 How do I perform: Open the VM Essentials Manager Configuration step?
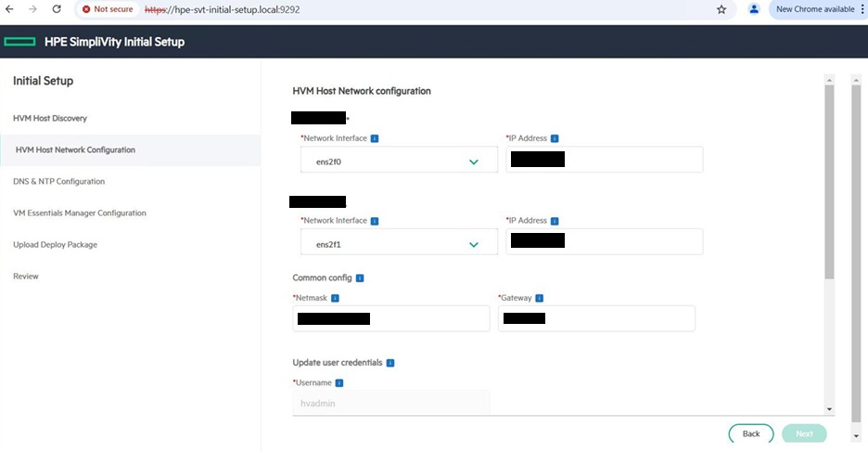(80, 213)
